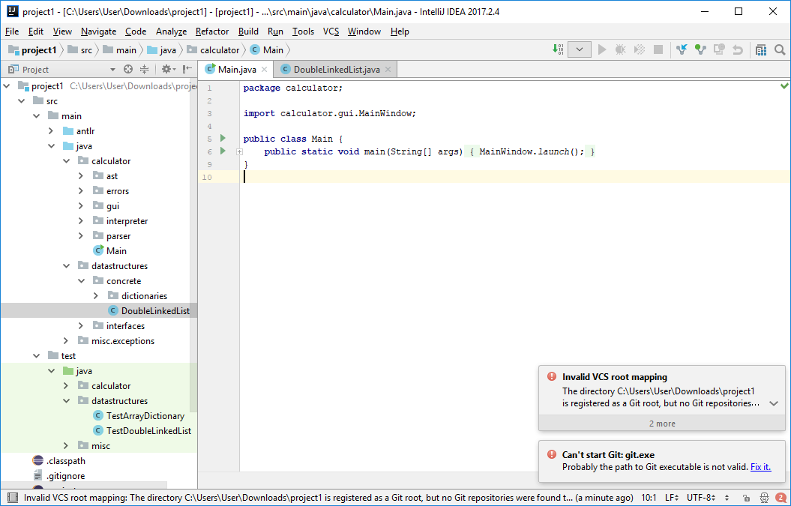This screenshot has height=506, width=791.
Task: Open Project panel settings gear
Action: (x=167, y=69)
